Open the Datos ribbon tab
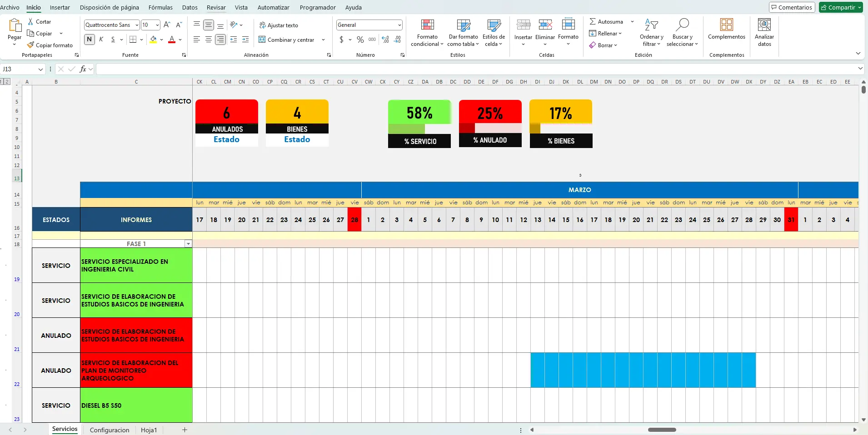 click(190, 7)
